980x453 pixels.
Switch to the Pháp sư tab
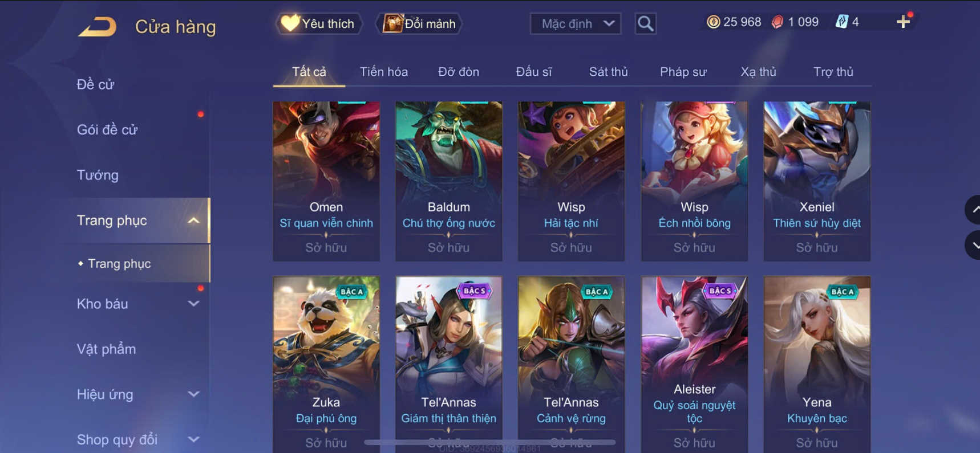[x=683, y=72]
